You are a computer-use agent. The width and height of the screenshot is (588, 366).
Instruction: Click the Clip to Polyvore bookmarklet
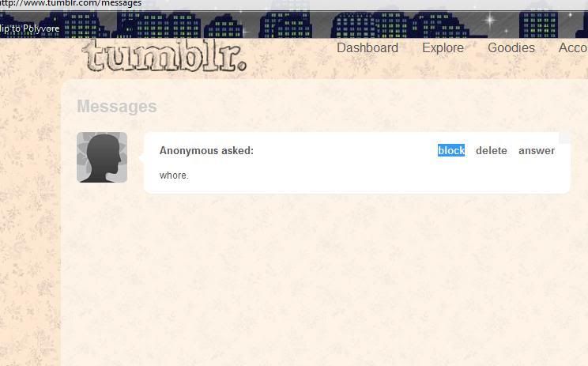(29, 28)
